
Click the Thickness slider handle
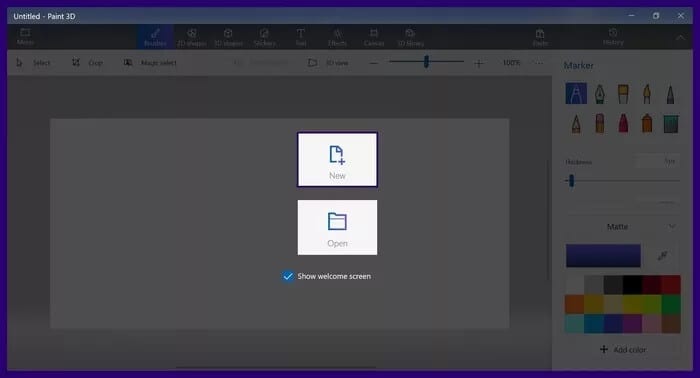(571, 181)
